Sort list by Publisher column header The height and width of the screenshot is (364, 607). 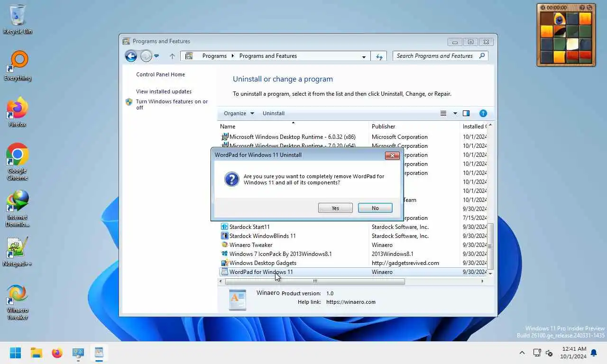click(414, 127)
